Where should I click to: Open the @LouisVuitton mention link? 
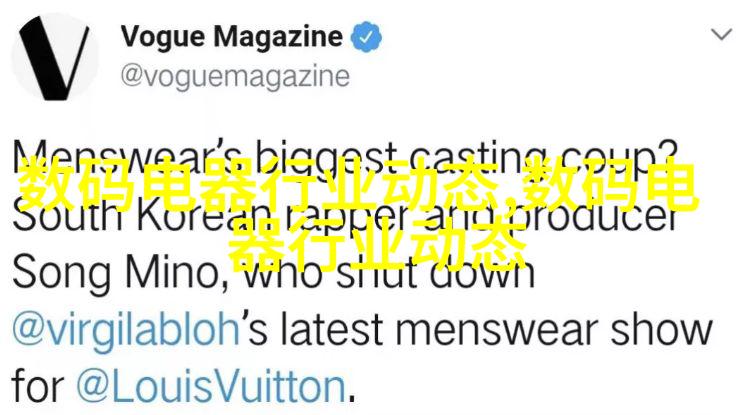211,387
